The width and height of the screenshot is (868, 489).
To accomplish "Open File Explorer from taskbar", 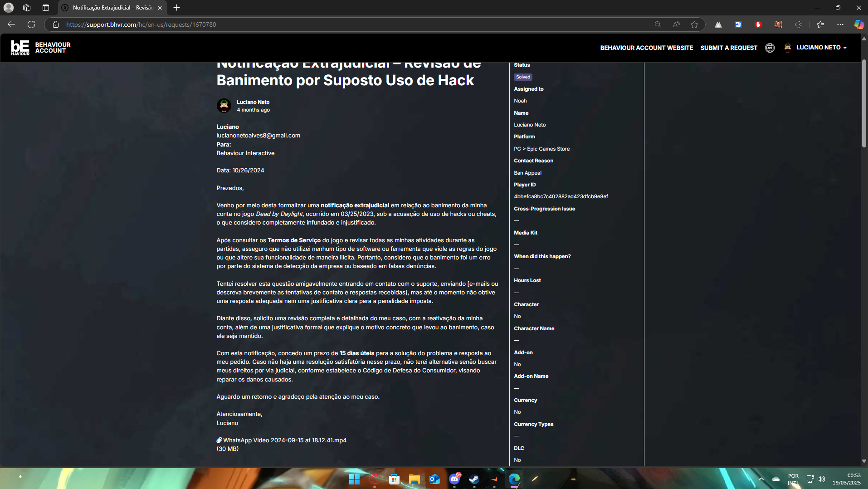I will click(x=414, y=479).
